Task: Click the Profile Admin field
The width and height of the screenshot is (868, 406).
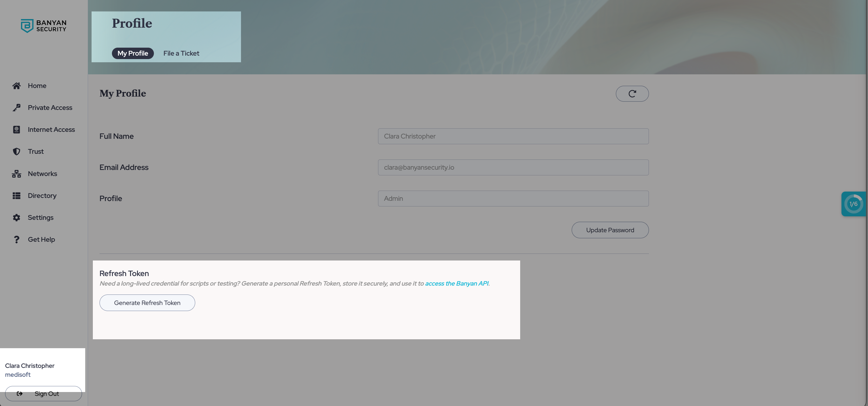Action: coord(513,199)
